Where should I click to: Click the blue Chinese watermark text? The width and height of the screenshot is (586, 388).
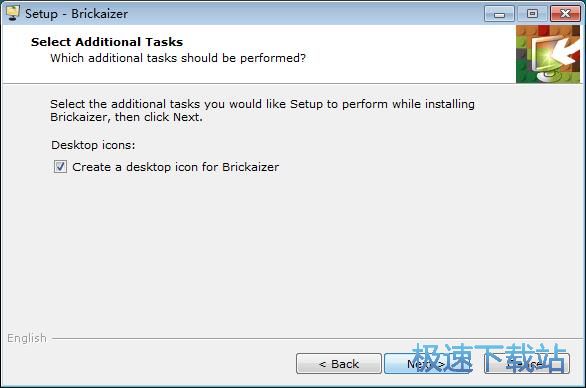pyautogui.click(x=489, y=358)
